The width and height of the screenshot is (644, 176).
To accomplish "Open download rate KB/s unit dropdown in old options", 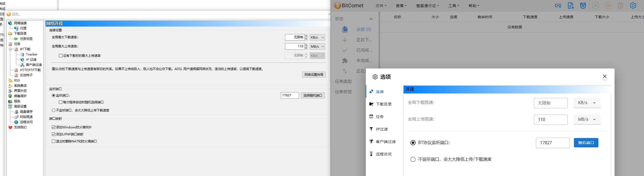I will 317,37.
